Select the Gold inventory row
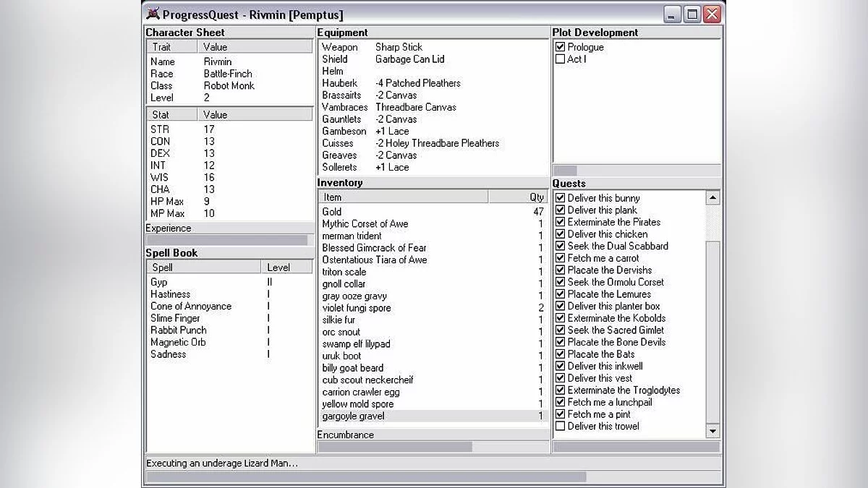Screen dimensions: 868x488 click(x=433, y=212)
